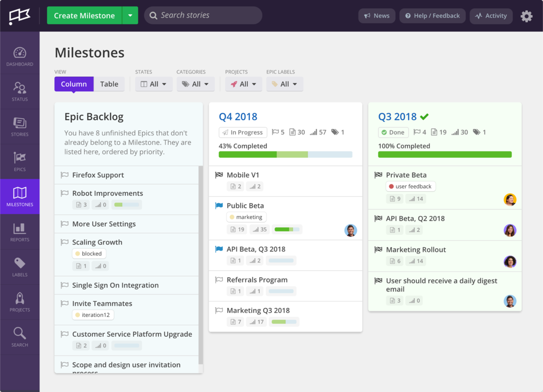Click the settings gear icon

click(526, 16)
